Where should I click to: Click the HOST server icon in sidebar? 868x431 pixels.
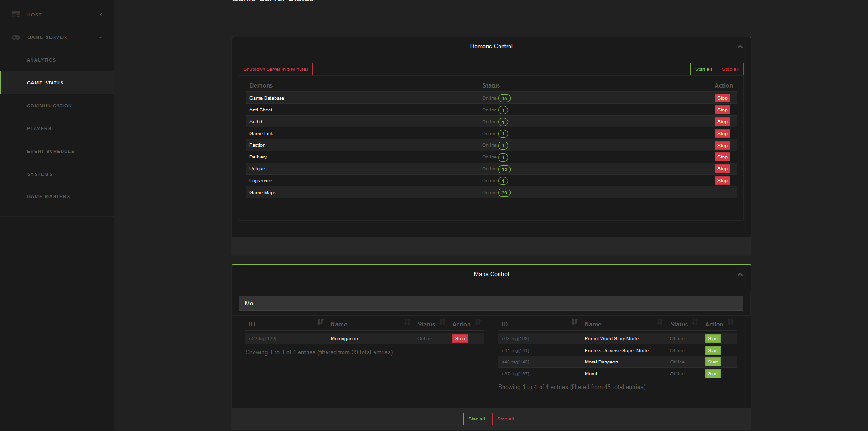(x=16, y=15)
